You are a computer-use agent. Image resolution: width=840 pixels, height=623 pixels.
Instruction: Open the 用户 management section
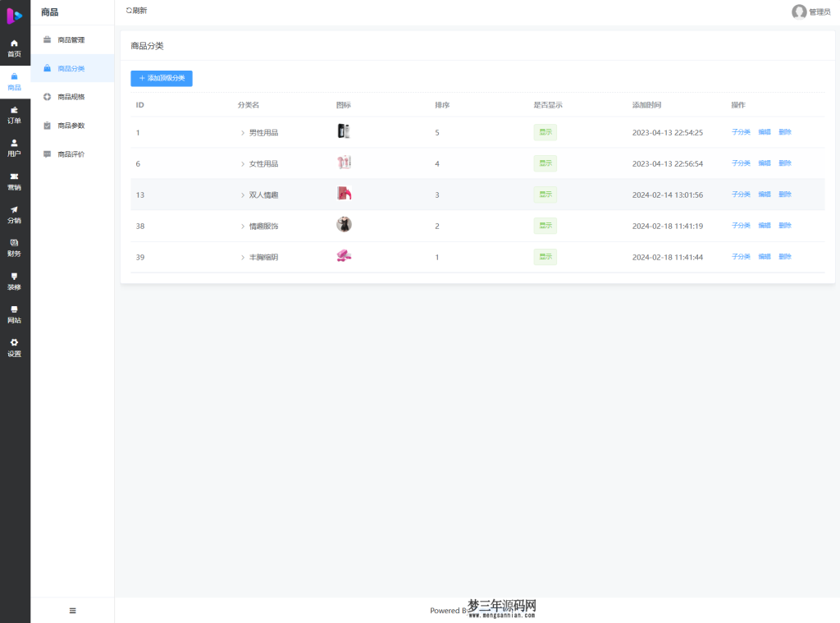(x=15, y=149)
